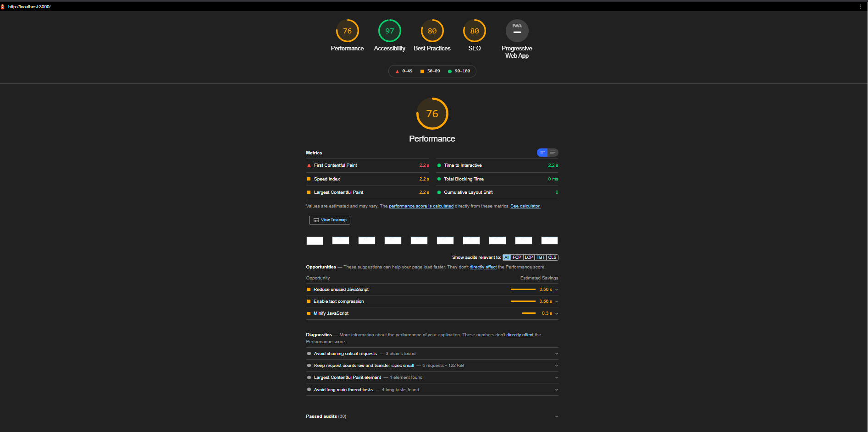Expand Avoid chaining critical requests diagnostic
Viewport: 868px width, 432px height.
[432, 354]
